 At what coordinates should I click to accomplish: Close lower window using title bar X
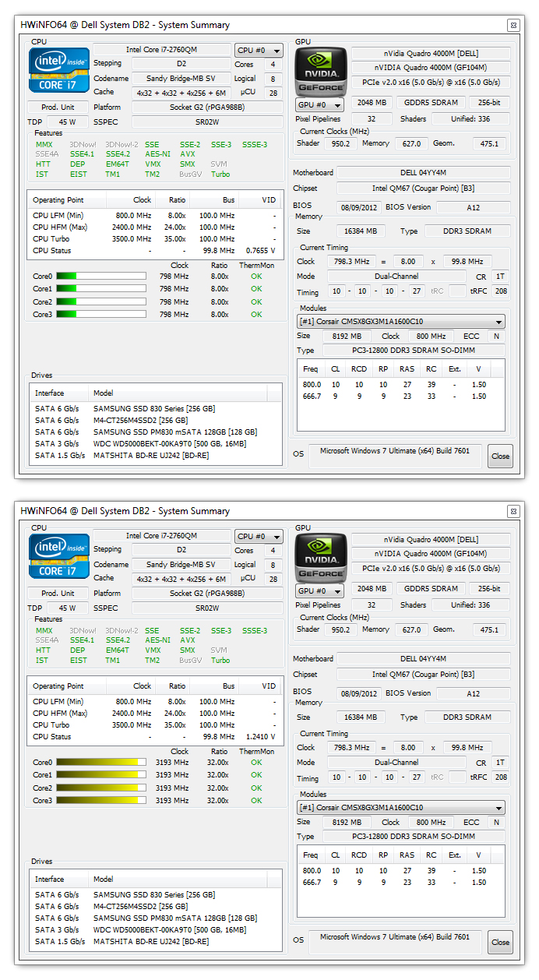[x=513, y=511]
